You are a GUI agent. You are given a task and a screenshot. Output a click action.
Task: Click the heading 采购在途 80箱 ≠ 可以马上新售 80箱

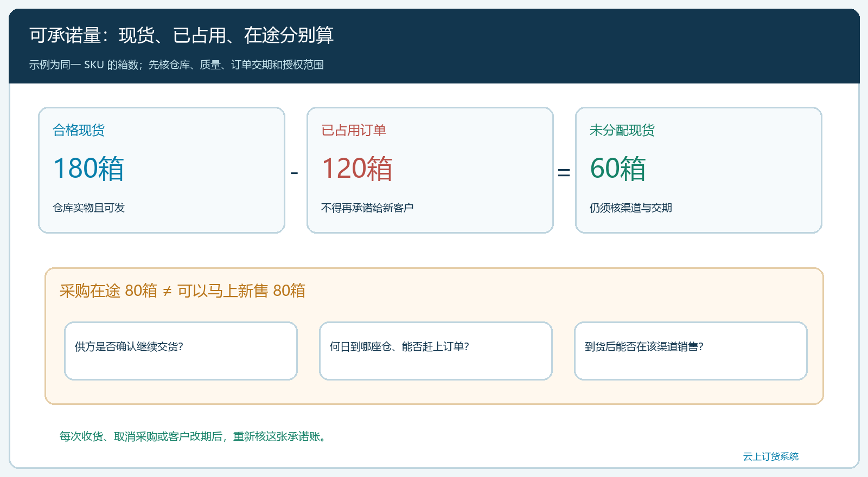coord(182,291)
